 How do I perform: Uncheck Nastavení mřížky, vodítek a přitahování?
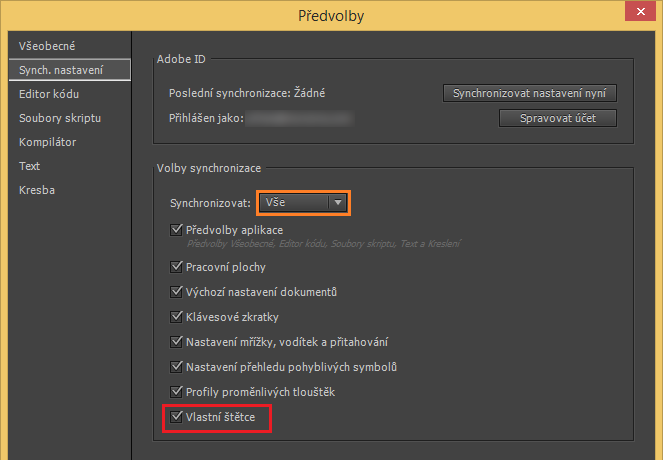click(x=178, y=342)
